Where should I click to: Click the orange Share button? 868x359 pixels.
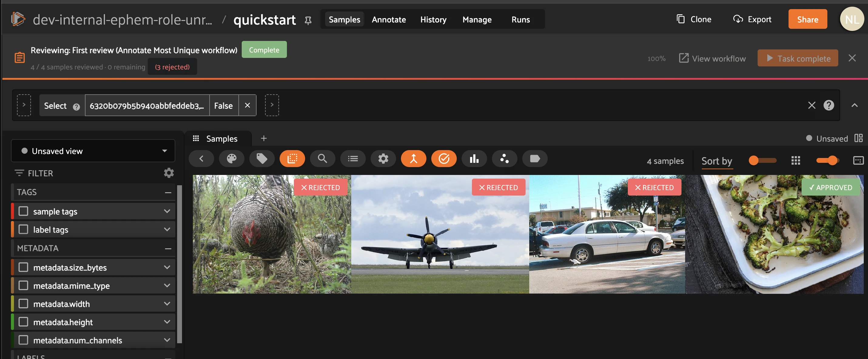pos(807,19)
